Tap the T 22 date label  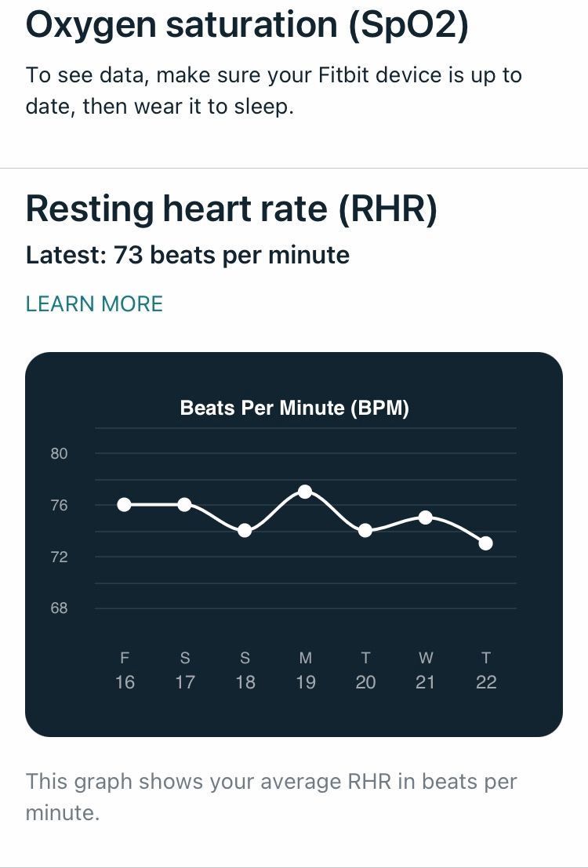pyautogui.click(x=486, y=671)
